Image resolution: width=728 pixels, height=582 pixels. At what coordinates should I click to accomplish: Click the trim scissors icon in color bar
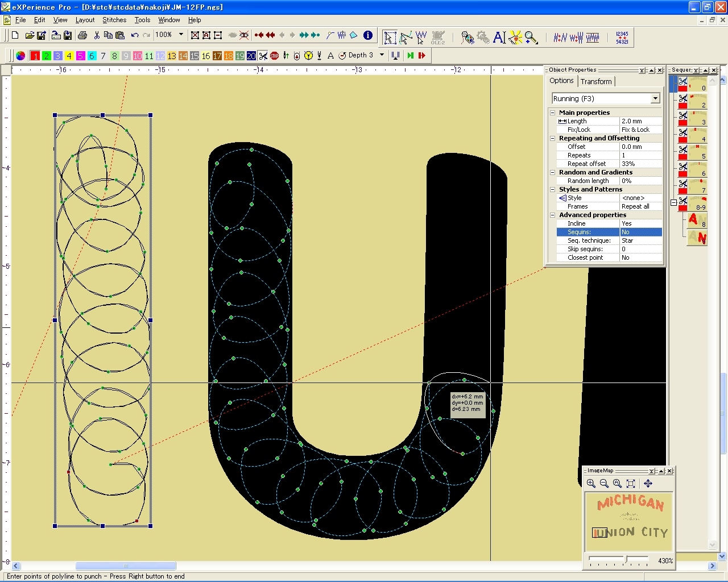[x=263, y=56]
